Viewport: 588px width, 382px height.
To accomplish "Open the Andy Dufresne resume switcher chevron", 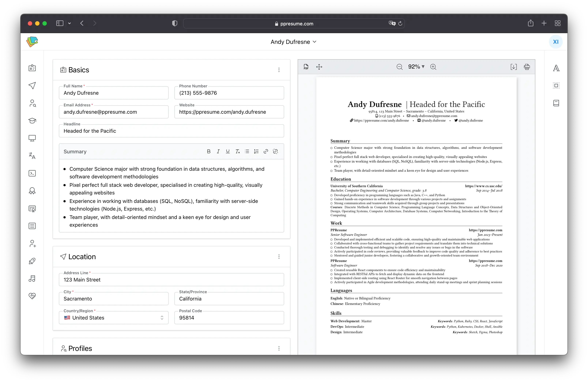I will [x=314, y=42].
